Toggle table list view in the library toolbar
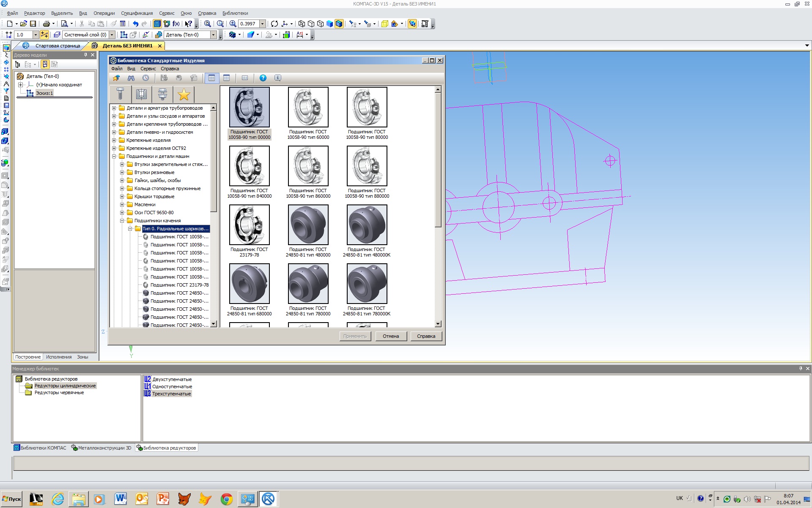 [x=227, y=78]
